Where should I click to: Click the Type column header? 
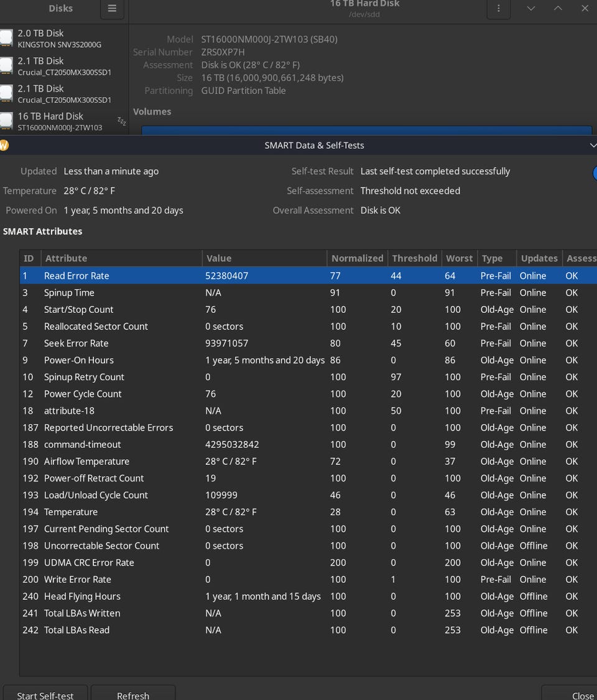(497, 258)
